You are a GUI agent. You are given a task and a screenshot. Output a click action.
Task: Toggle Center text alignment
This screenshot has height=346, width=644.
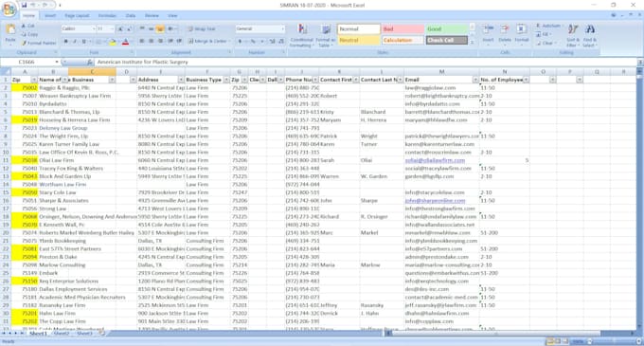coord(151,42)
